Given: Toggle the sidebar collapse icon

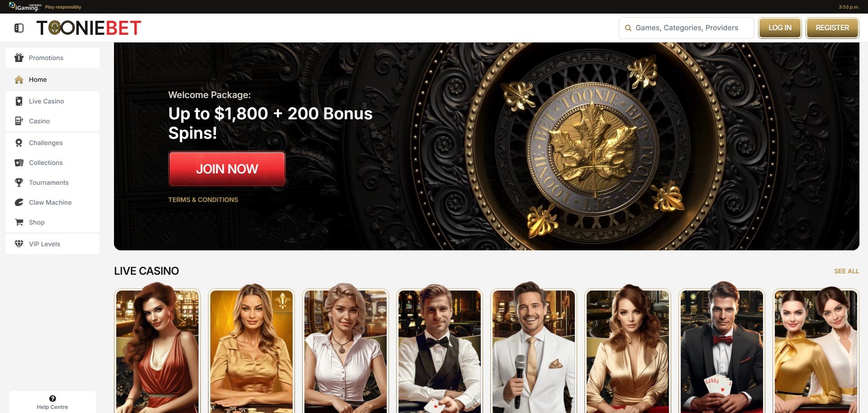Looking at the screenshot, I should [19, 28].
